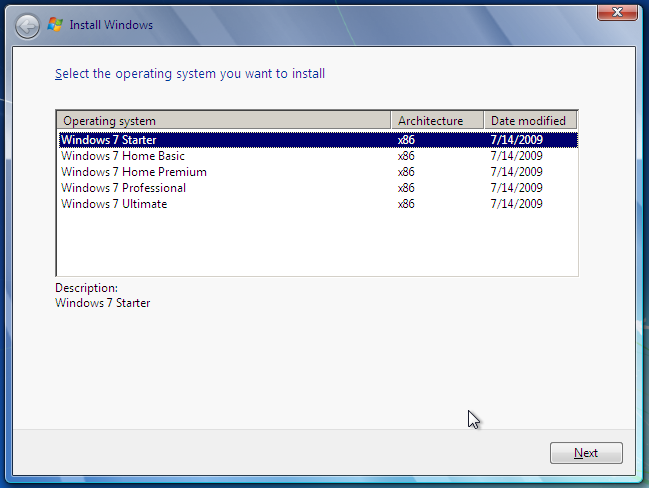Select Windows 7 Starter row
Image resolution: width=649 pixels, height=488 pixels.
(318, 140)
